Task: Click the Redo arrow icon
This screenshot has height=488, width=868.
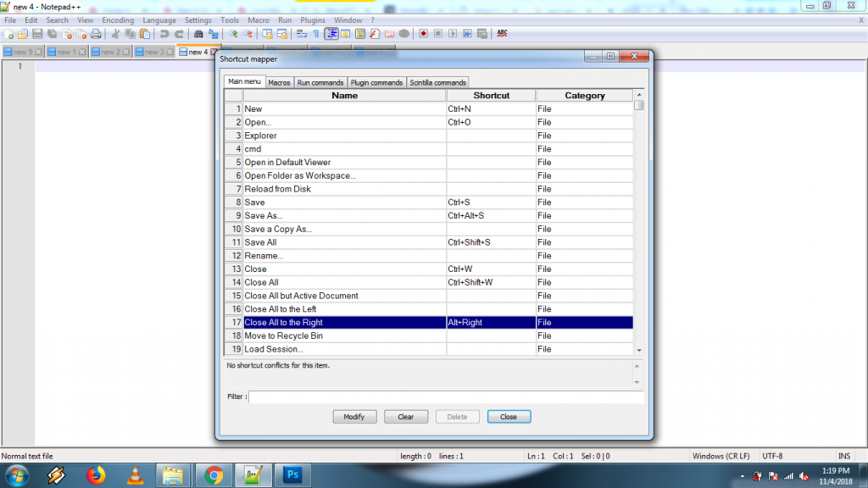Action: [x=179, y=34]
